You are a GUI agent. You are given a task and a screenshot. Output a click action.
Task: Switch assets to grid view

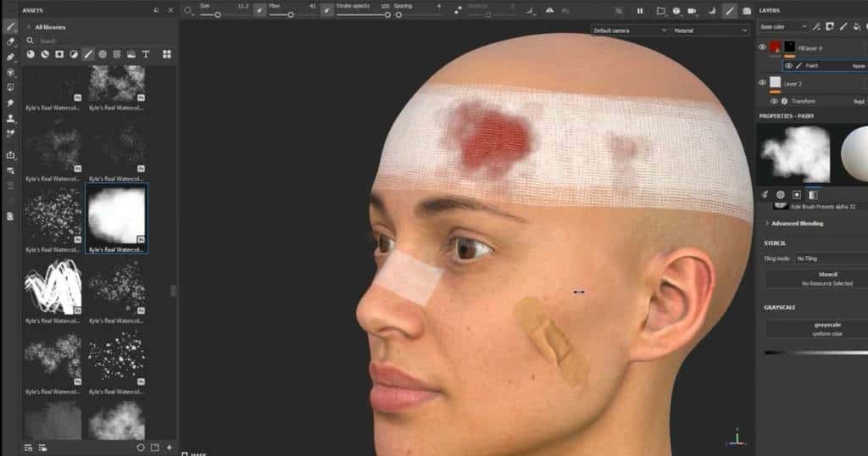[x=167, y=54]
